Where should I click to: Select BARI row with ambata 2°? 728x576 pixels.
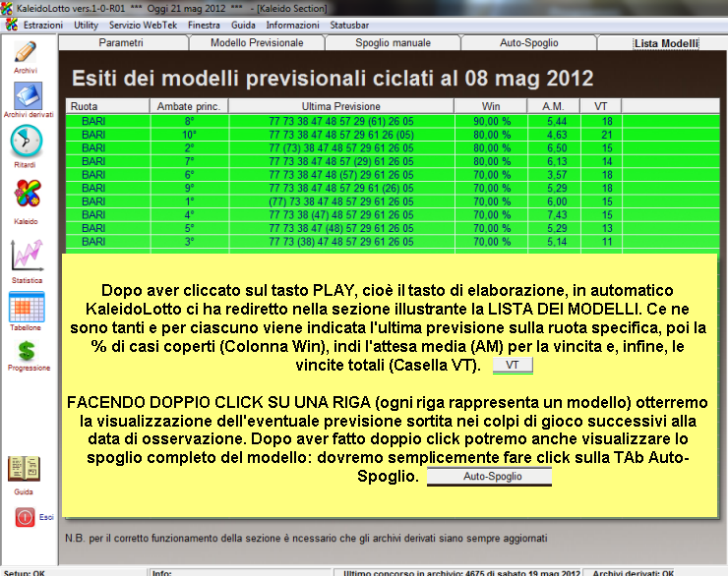(x=393, y=148)
